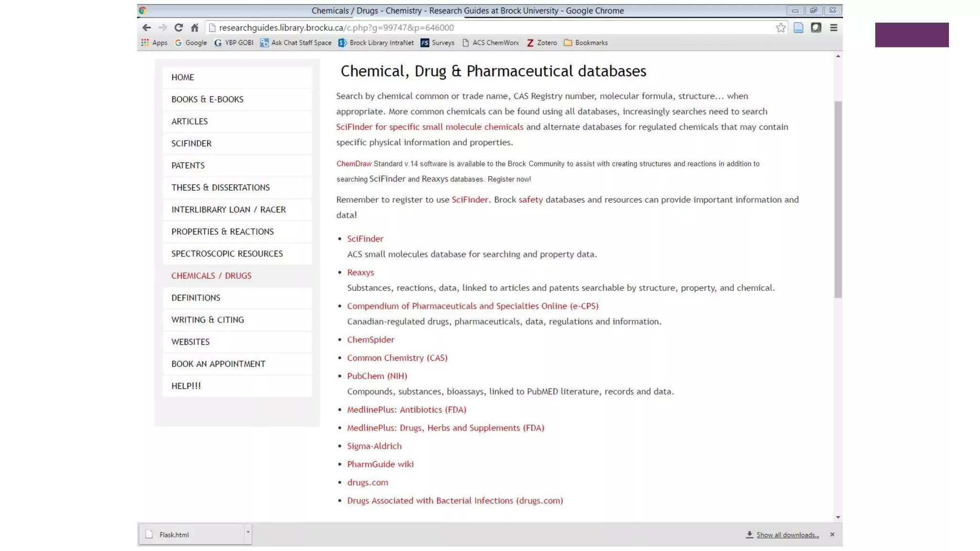980x551 pixels.
Task: Open the Zotero bookmark
Action: [542, 43]
